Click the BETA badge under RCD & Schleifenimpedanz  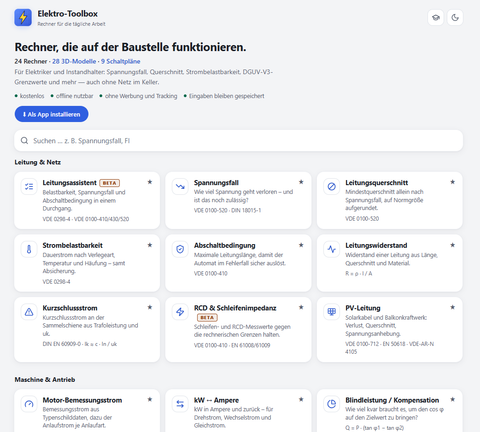tap(207, 318)
